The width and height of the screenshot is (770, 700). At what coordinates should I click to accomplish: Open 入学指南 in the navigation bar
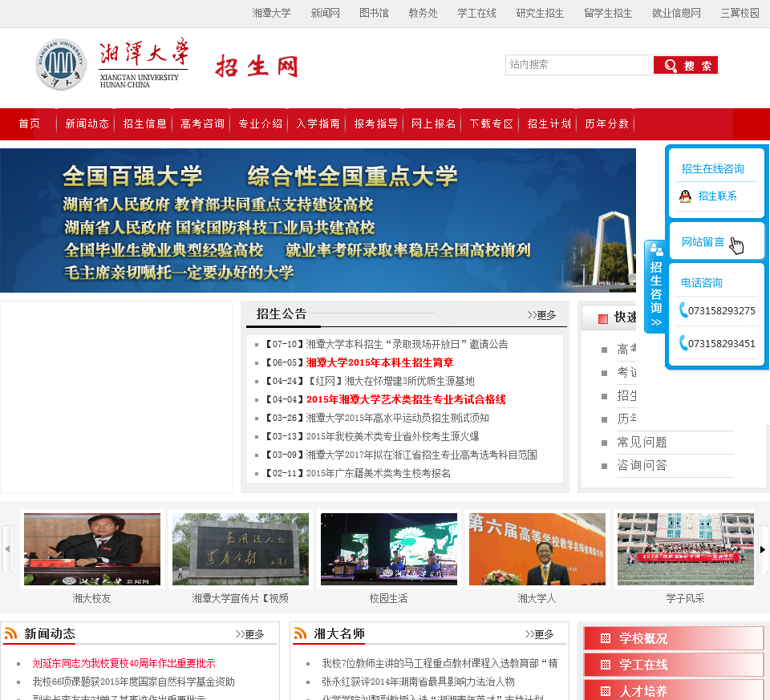click(318, 123)
